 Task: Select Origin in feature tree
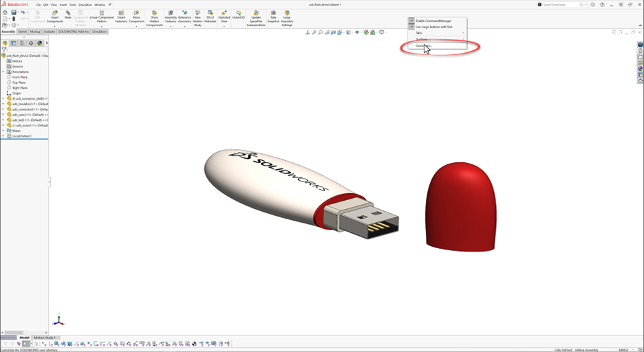(17, 93)
